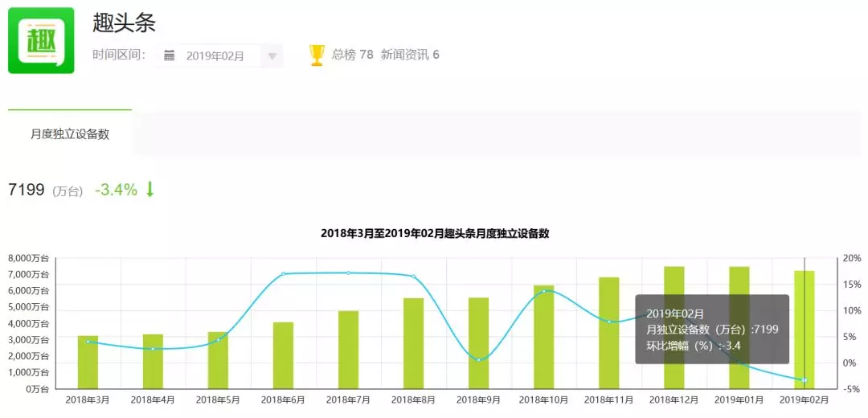Image resolution: width=868 pixels, height=418 pixels.
Task: Click the highlighted 2019年02月 bar
Action: point(805,330)
